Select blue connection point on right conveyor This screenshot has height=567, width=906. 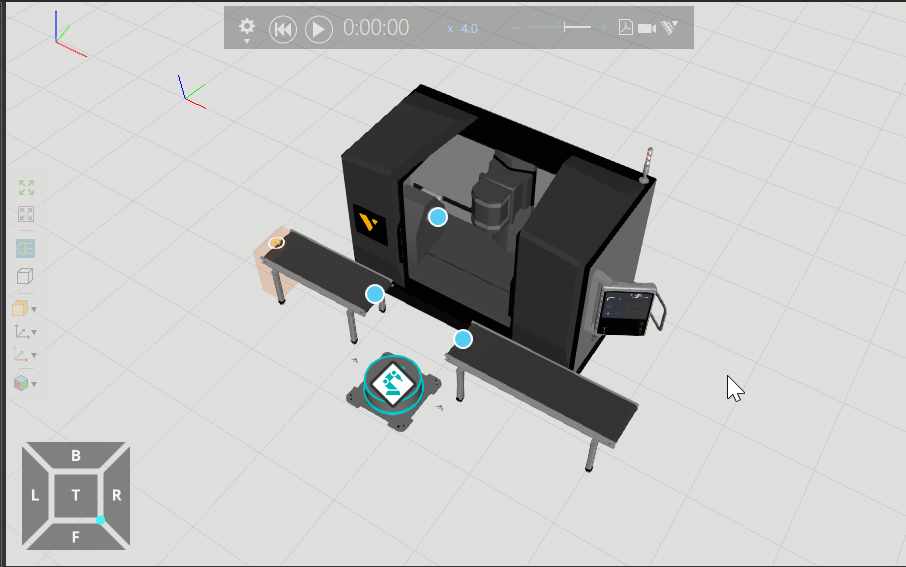point(463,339)
